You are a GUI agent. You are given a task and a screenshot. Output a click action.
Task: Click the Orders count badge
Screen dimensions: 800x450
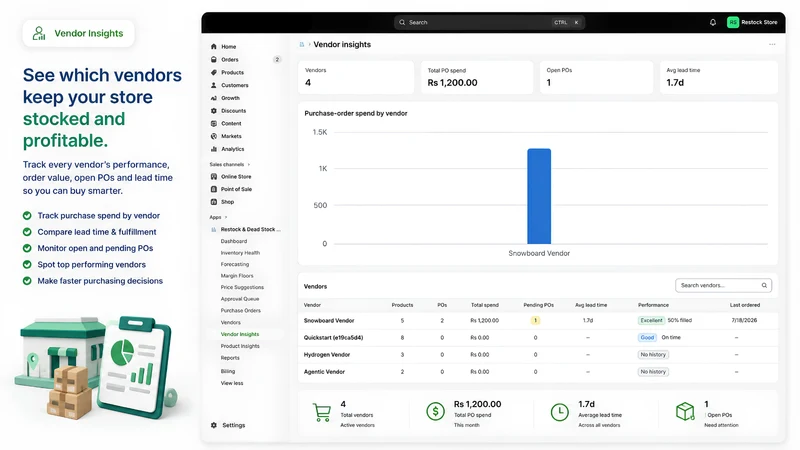tap(277, 60)
